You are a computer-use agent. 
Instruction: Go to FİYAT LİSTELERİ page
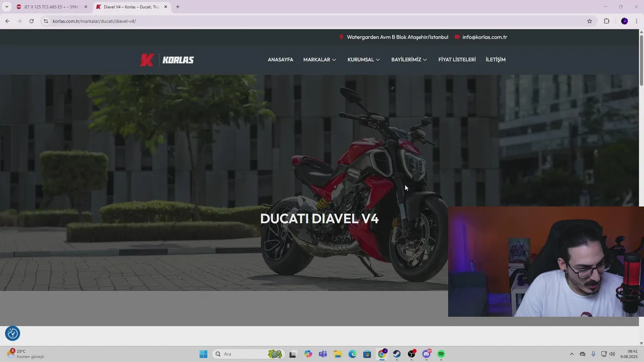[457, 59]
